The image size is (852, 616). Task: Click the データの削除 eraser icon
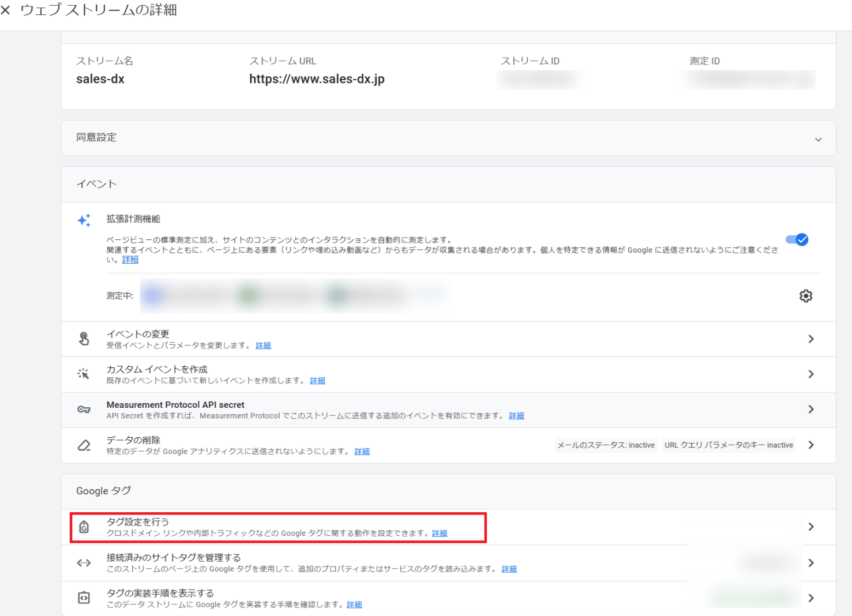click(84, 445)
